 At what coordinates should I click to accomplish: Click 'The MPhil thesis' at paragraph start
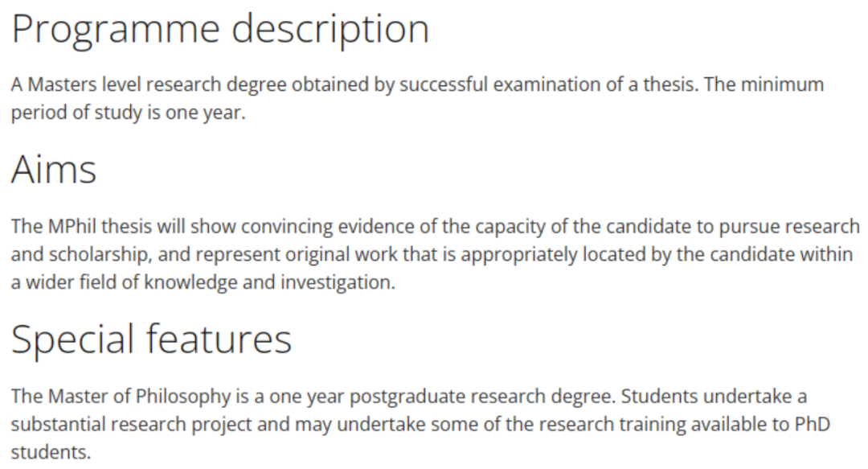pyautogui.click(x=81, y=226)
